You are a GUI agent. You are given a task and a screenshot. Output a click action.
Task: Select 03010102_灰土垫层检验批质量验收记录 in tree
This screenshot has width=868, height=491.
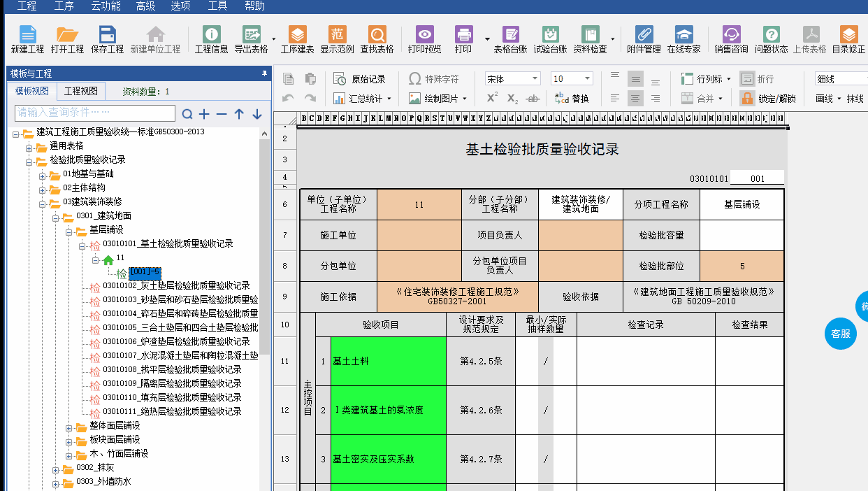(x=175, y=285)
